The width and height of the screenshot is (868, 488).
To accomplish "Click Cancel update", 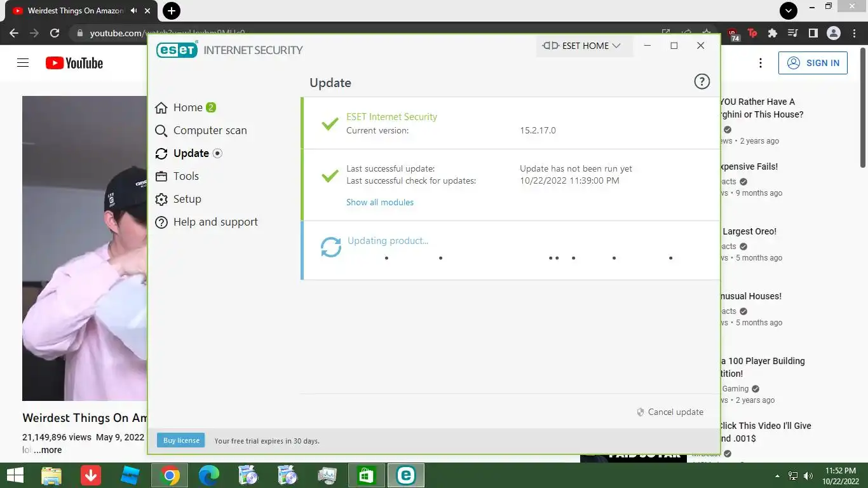I will pyautogui.click(x=670, y=412).
